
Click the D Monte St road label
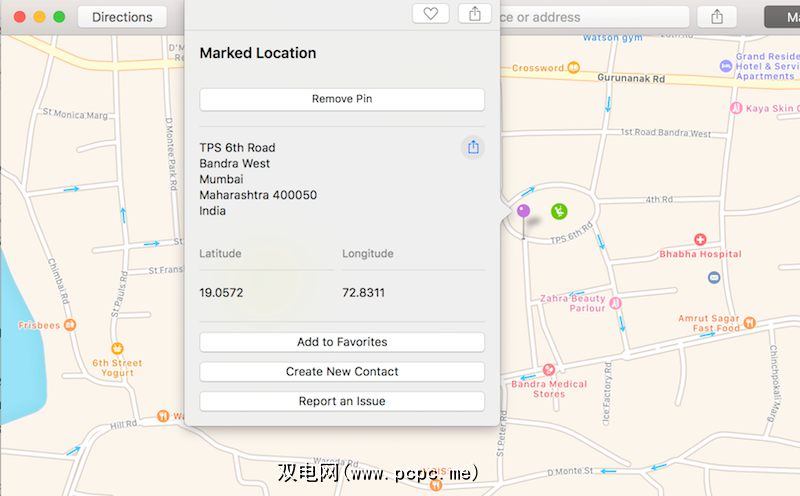click(570, 472)
